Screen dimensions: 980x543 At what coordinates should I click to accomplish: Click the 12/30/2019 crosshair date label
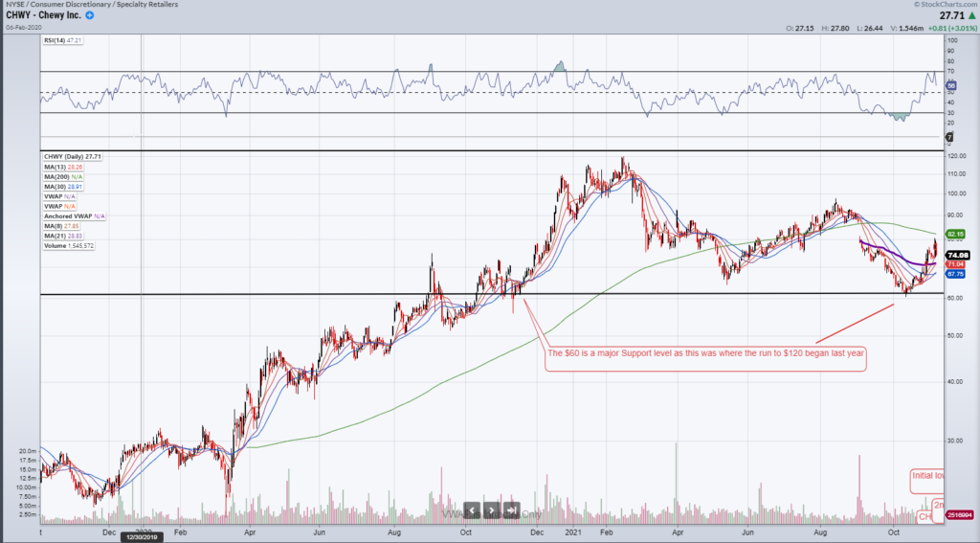(x=143, y=536)
